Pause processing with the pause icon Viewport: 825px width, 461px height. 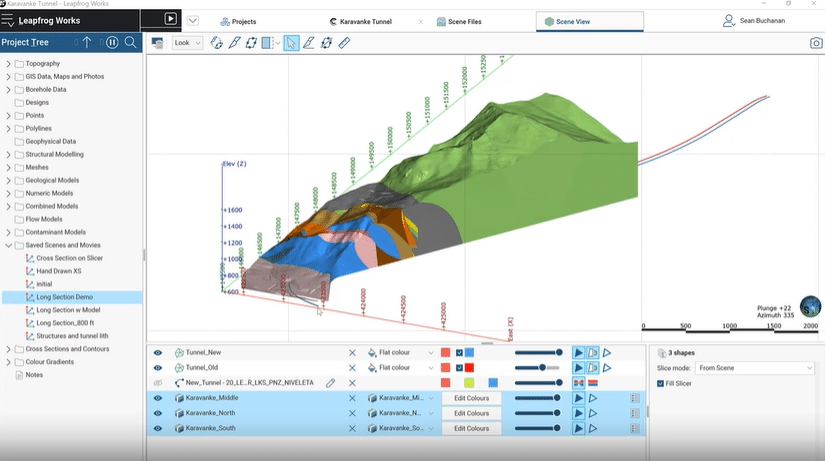pos(112,43)
